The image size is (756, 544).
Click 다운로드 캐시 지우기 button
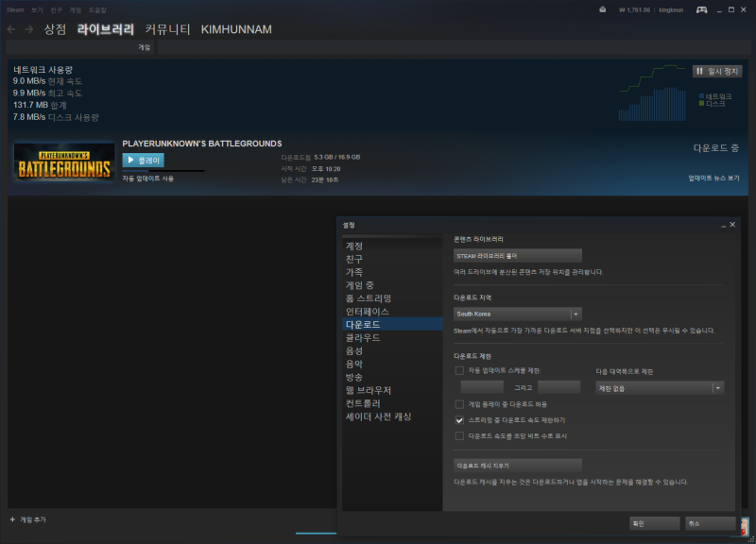pyautogui.click(x=517, y=466)
